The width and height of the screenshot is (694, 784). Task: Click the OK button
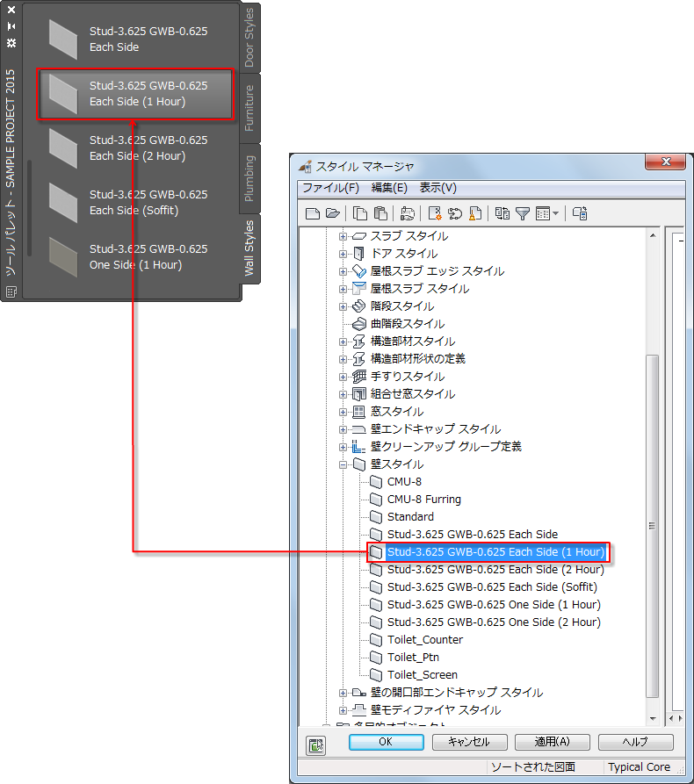[x=386, y=742]
